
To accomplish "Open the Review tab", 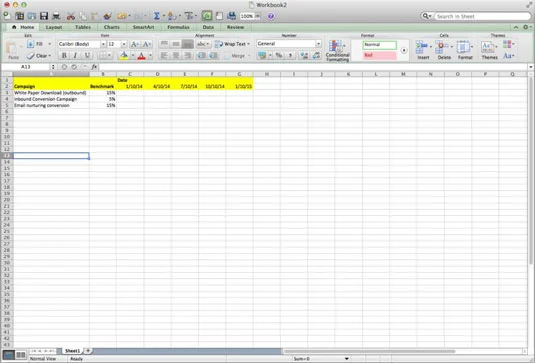I will 235,27.
